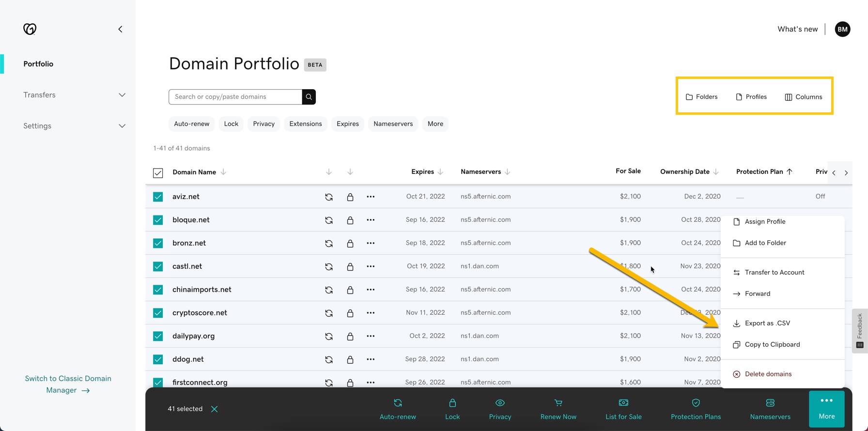Open three-dot menu for castl.net row
The height and width of the screenshot is (431, 868).
(371, 266)
